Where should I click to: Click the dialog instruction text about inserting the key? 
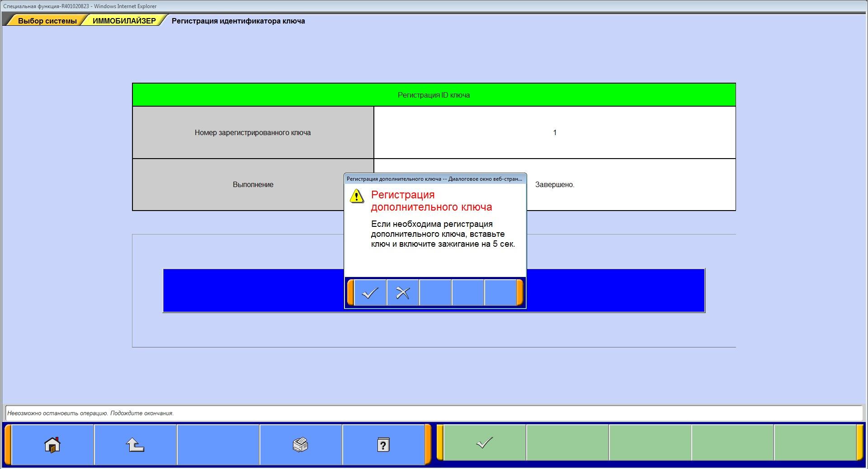(443, 234)
